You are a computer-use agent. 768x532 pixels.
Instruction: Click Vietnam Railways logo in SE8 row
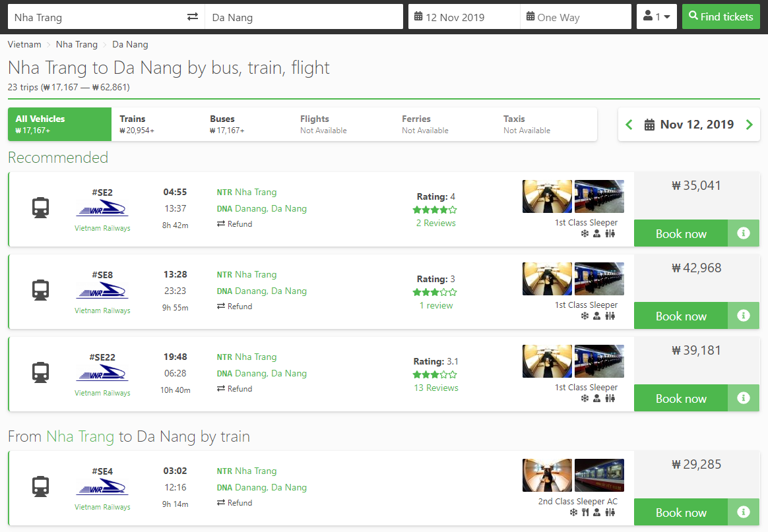click(102, 291)
